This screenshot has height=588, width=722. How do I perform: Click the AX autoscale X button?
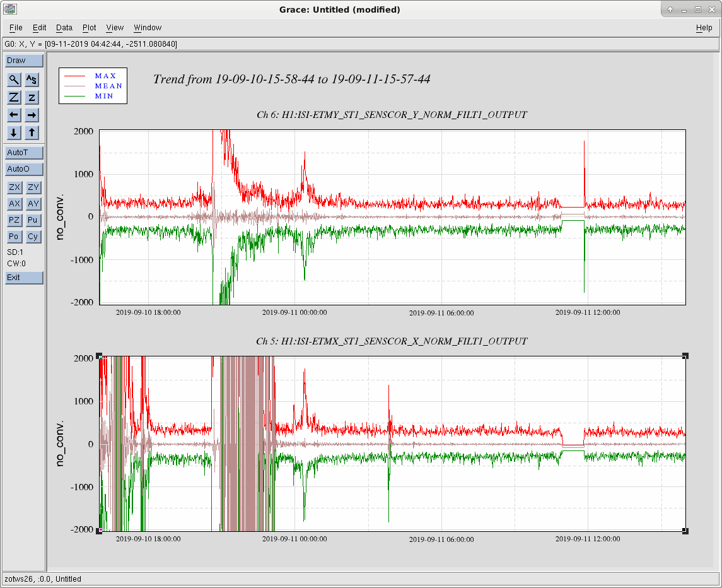(x=15, y=204)
